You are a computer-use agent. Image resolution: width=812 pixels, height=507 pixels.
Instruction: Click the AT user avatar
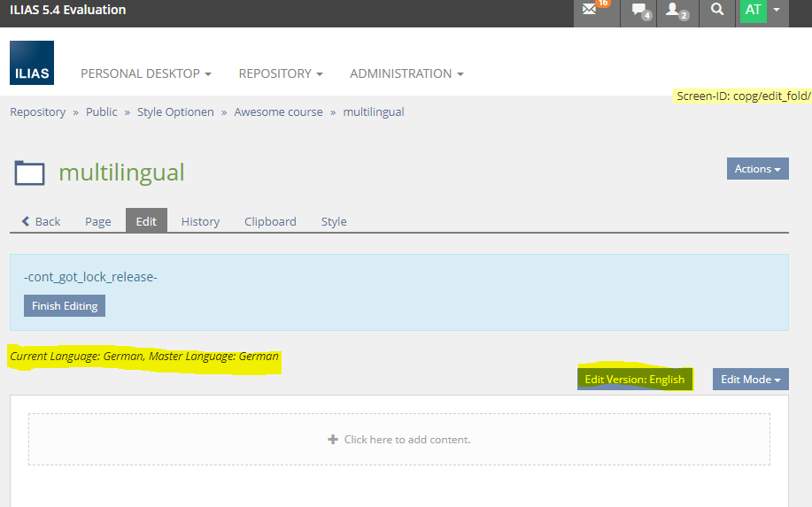point(753,11)
